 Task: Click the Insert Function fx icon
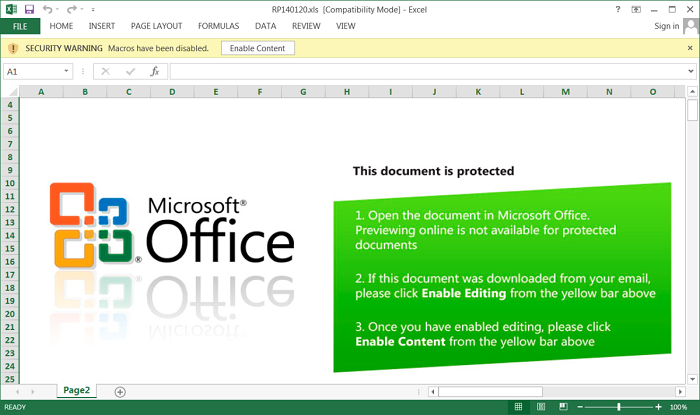(x=154, y=71)
